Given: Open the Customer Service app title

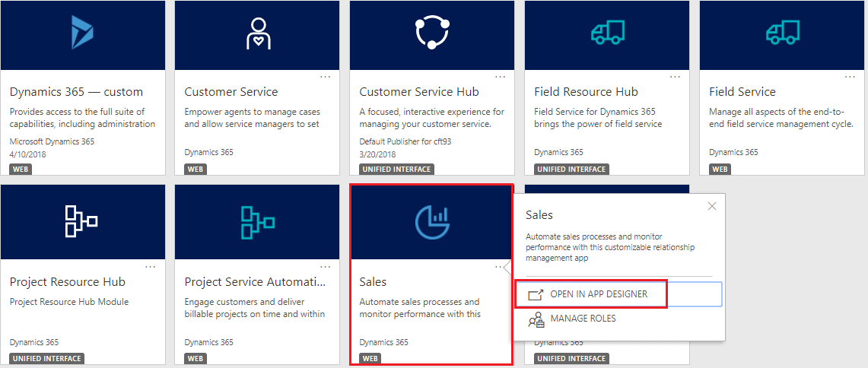Looking at the screenshot, I should (x=231, y=92).
